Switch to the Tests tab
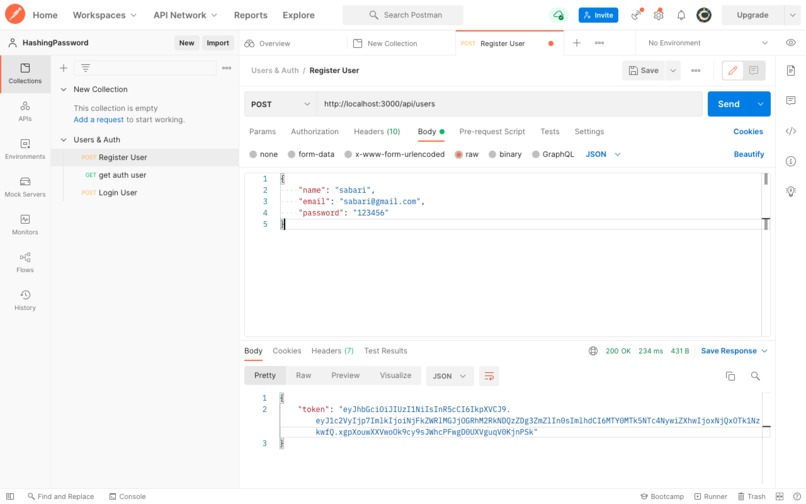The height and width of the screenshot is (504, 806). (x=549, y=132)
